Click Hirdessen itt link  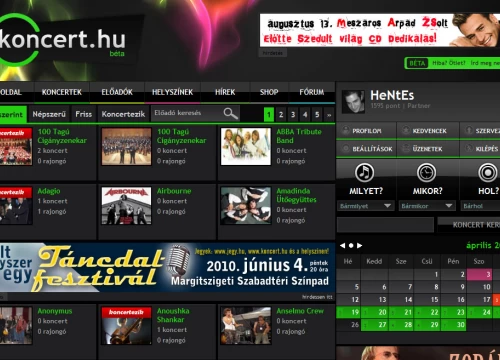317,297
